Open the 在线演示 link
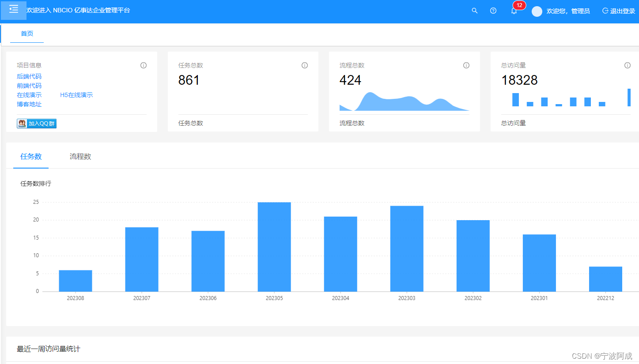The image size is (639, 364). tap(29, 95)
